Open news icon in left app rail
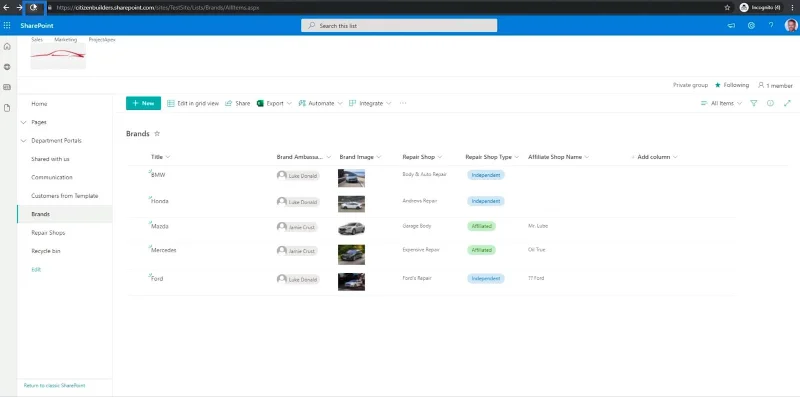This screenshot has height=397, width=800. point(7,87)
